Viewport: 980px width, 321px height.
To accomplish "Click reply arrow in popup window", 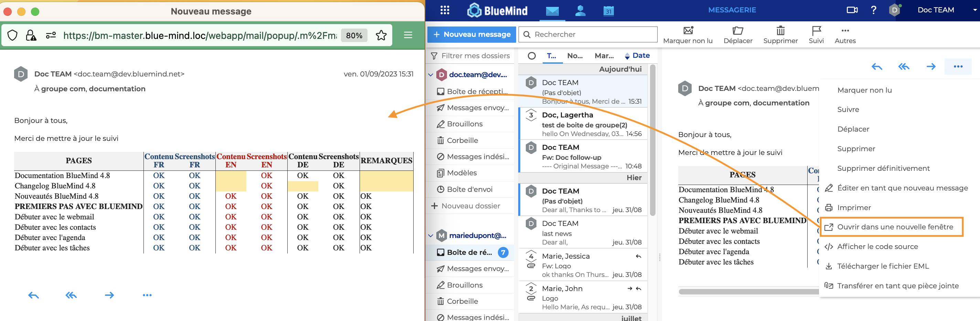I will point(33,295).
